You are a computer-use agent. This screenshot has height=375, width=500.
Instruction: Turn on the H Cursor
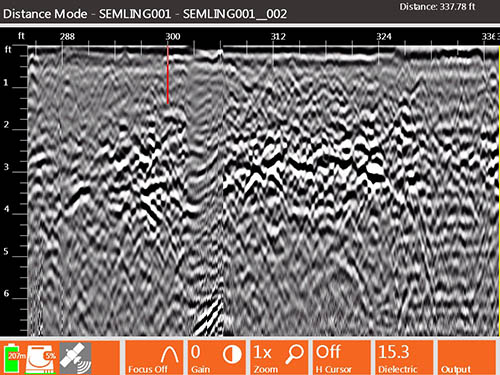[342, 358]
